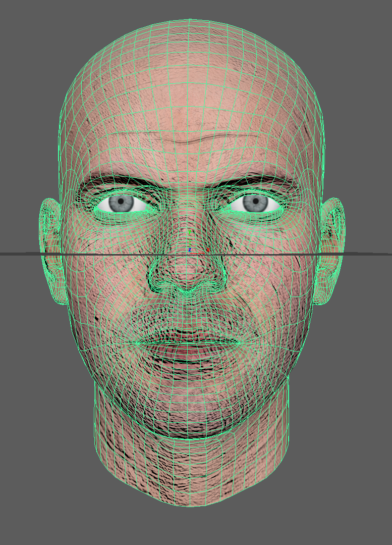Click the blue Z axis label of the gizmo
This screenshot has height=545, width=392.
(x=190, y=250)
